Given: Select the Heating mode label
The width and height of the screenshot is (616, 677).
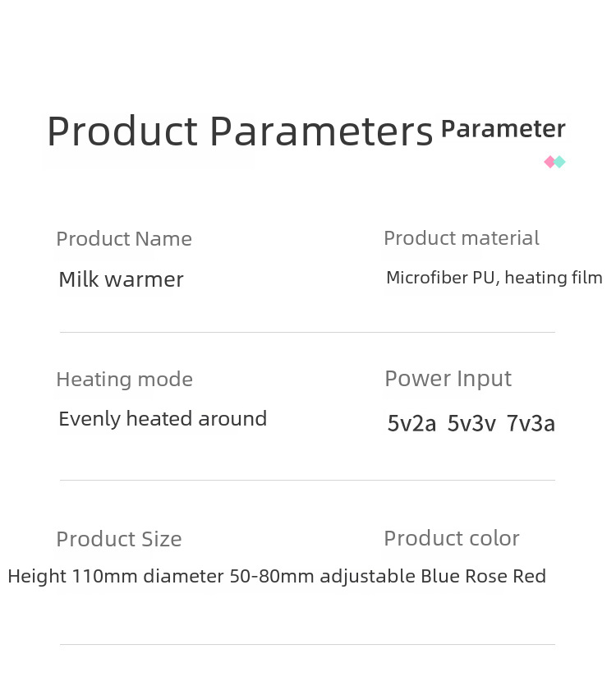Looking at the screenshot, I should [124, 380].
